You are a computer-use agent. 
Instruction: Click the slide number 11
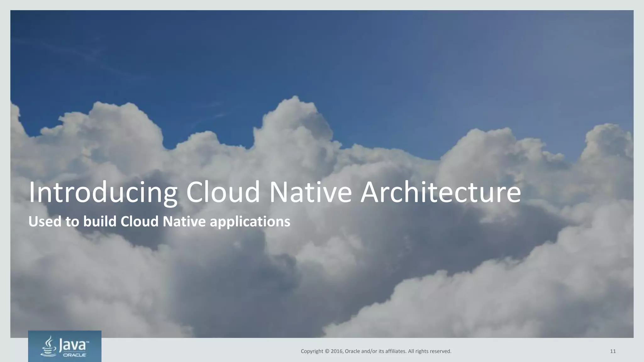click(613, 351)
